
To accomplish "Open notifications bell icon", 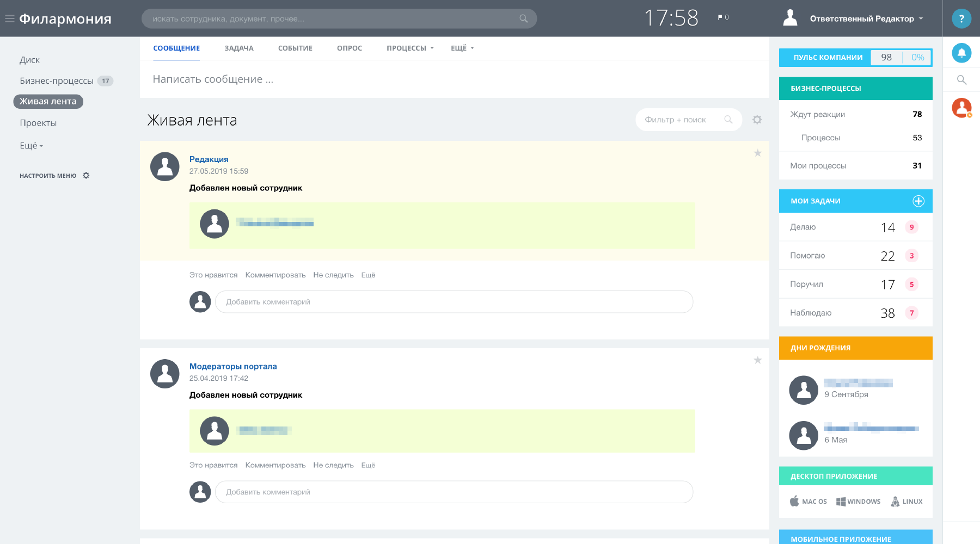I will pyautogui.click(x=961, y=53).
